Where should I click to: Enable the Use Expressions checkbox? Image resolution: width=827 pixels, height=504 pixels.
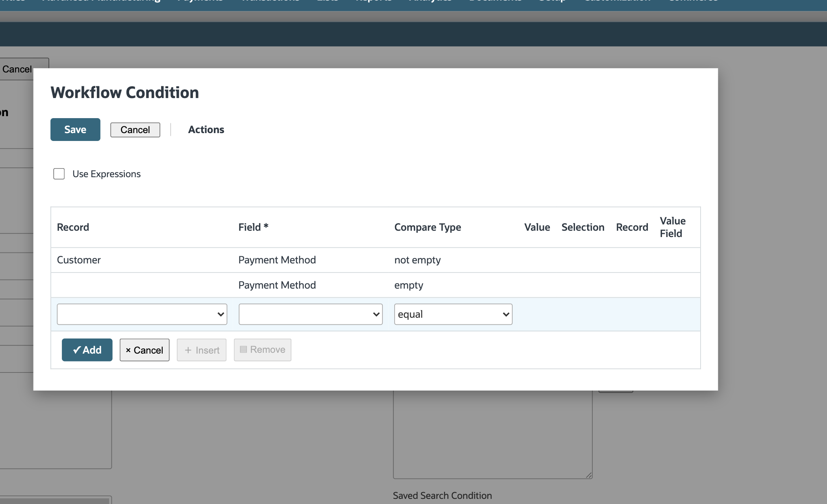point(59,174)
